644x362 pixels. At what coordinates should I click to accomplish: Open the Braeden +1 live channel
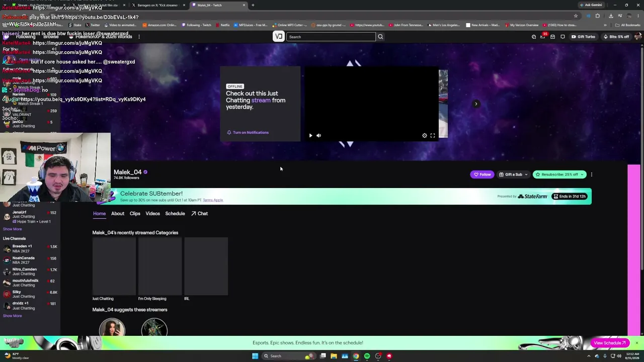pos(30,249)
